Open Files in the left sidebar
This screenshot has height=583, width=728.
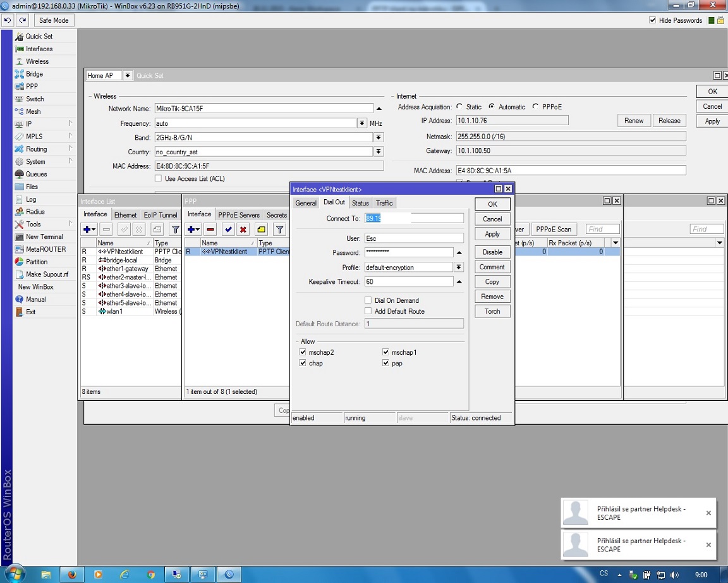click(x=32, y=187)
